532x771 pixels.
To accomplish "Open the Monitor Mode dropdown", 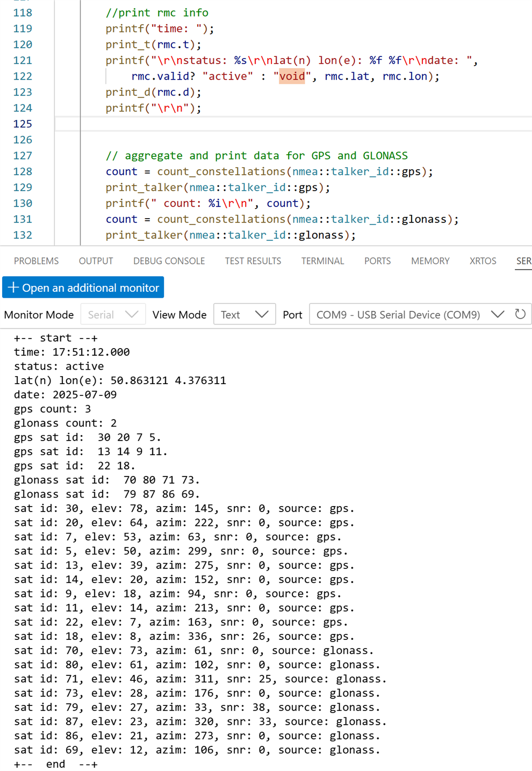I will pos(113,315).
